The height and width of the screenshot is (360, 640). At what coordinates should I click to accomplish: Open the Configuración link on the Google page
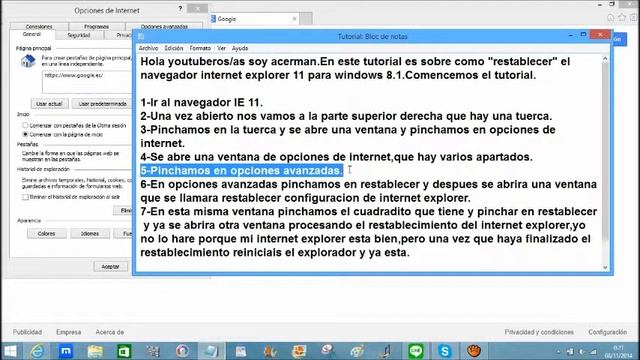(x=607, y=332)
